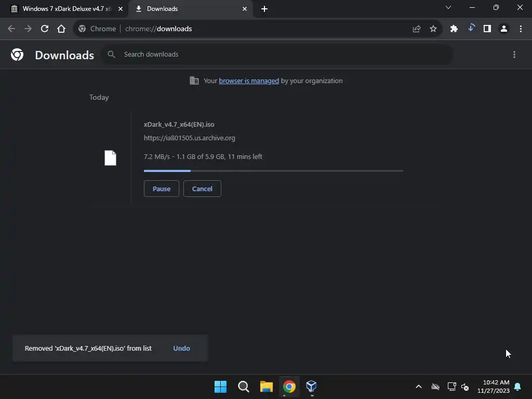Viewport: 532px width, 399px height.
Task: Click the xDark ISO file icon
Action: click(x=110, y=158)
